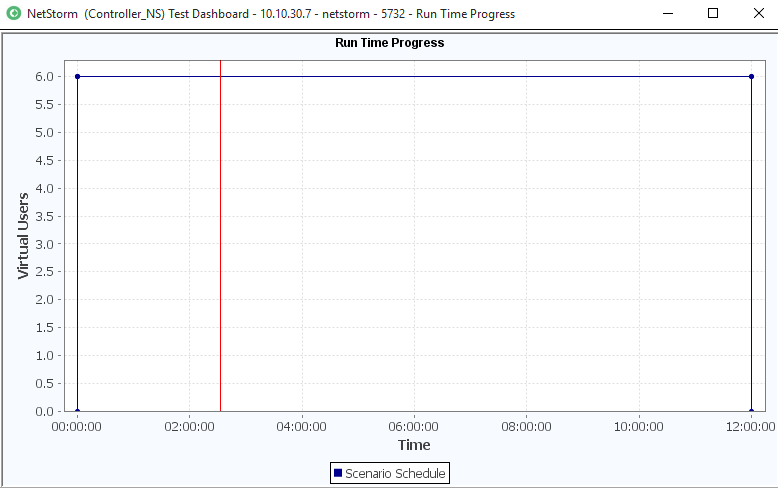Click the Run Time Progress chart title
This screenshot has width=778, height=488.
[x=389, y=43]
